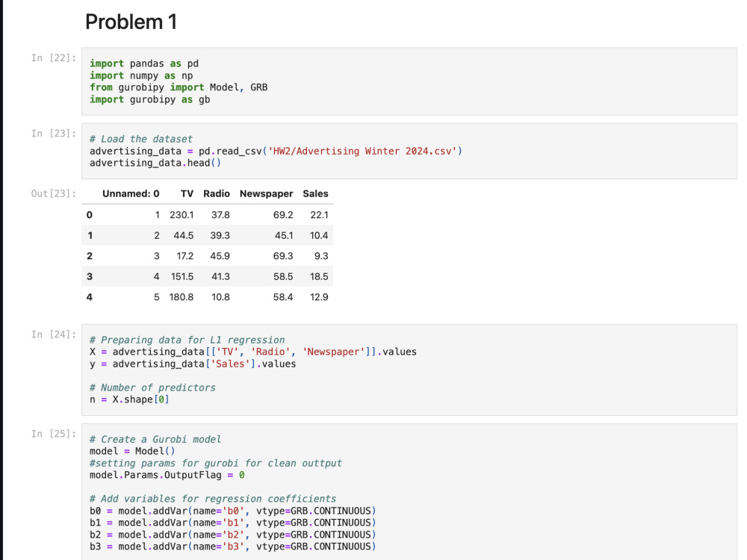Click Newspaper value 45.1
Screen dimensions: 747x560
tap(284, 235)
